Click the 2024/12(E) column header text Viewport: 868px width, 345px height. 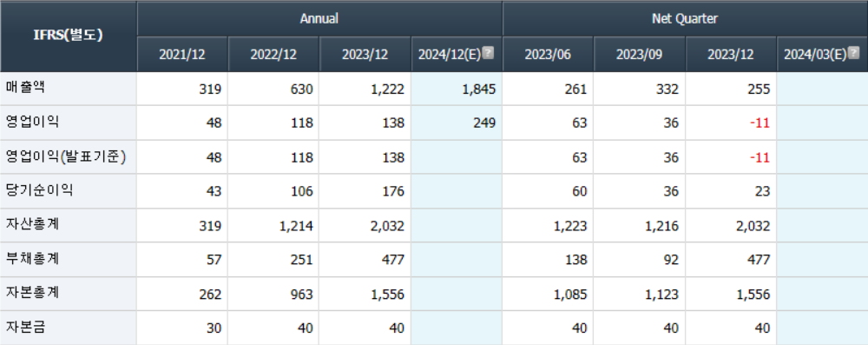tap(450, 55)
